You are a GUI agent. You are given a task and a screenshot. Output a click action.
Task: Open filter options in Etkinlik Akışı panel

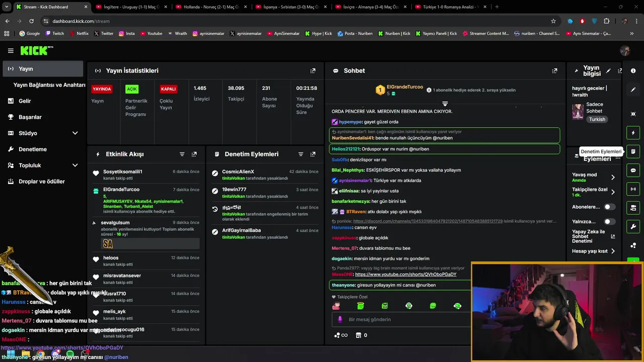182,154
